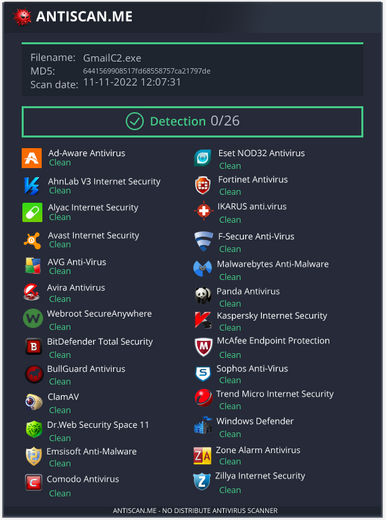Click the Sophos Anti-Virus icon

point(203,373)
